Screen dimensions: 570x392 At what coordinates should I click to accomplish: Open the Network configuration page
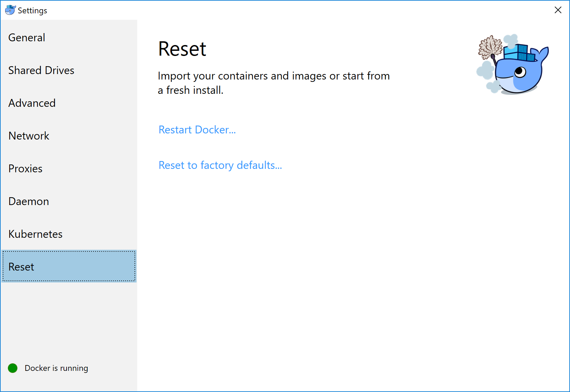29,136
